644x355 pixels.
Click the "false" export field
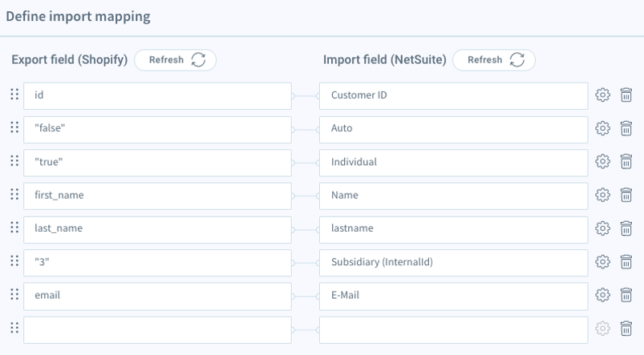157,129
